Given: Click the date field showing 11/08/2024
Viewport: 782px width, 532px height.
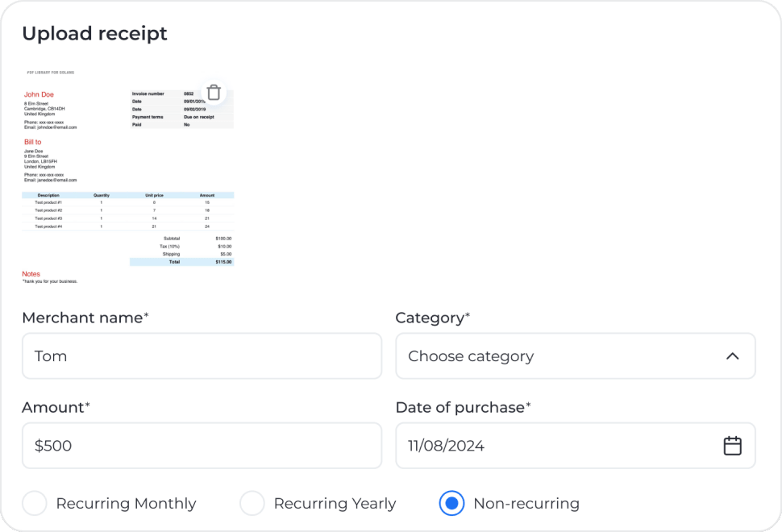Looking at the screenshot, I should tap(576, 446).
